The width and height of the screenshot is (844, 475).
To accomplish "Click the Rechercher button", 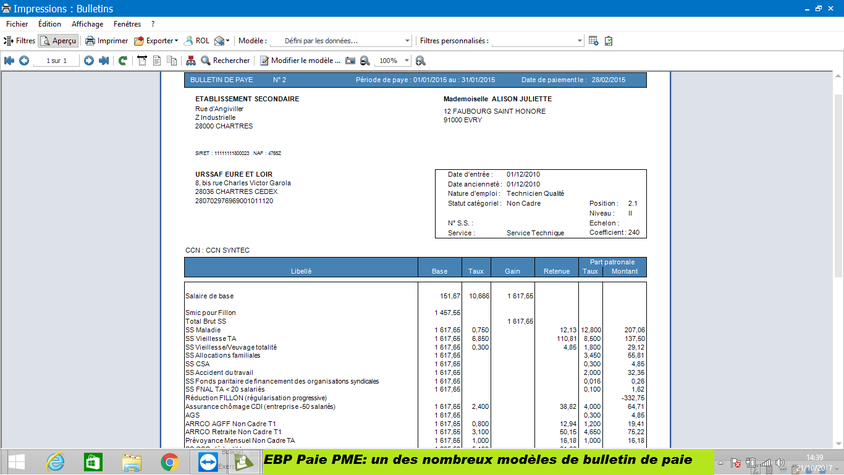I will tap(226, 61).
